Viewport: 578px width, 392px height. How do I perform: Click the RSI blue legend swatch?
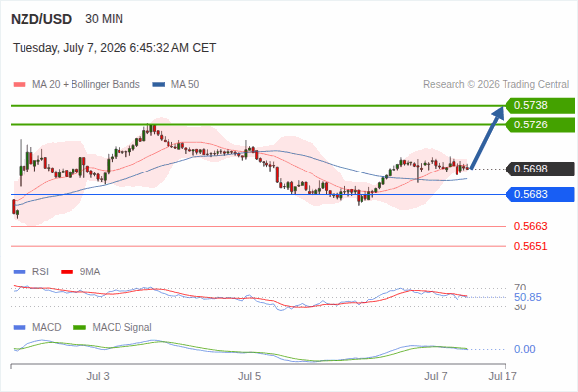(x=20, y=272)
